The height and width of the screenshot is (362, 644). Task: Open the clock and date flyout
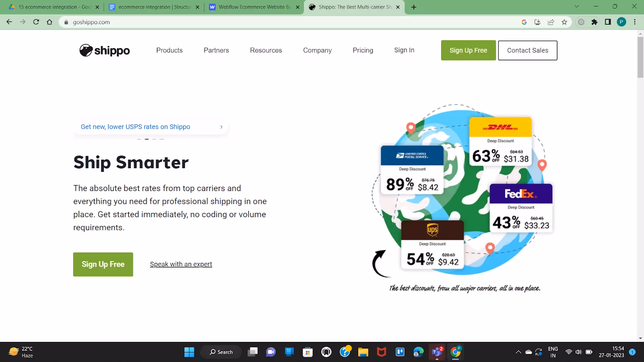click(611, 352)
